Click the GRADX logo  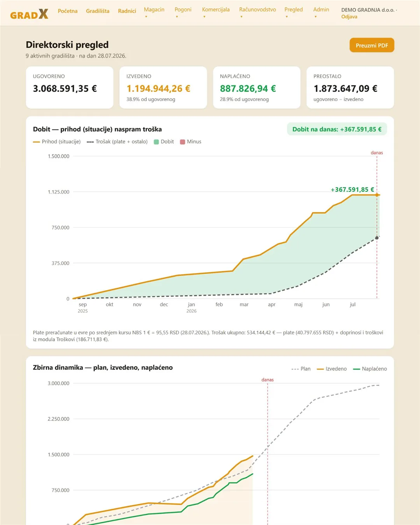pos(29,14)
